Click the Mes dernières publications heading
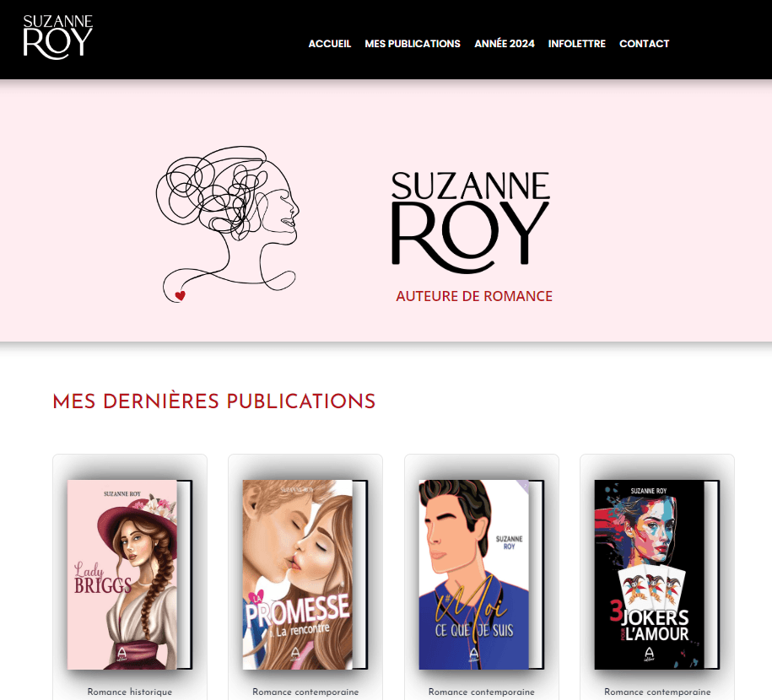This screenshot has height=700, width=772. 214,401
